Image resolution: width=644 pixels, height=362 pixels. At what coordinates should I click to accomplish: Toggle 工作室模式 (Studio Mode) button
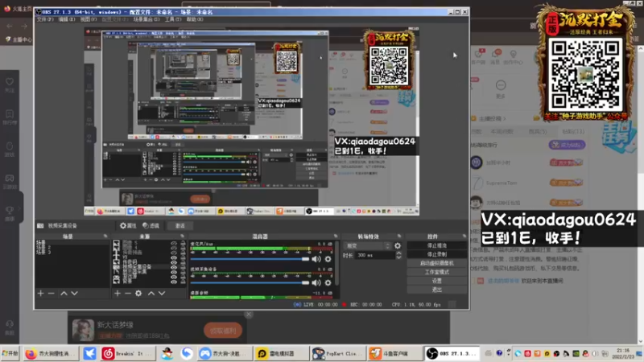pos(436,272)
